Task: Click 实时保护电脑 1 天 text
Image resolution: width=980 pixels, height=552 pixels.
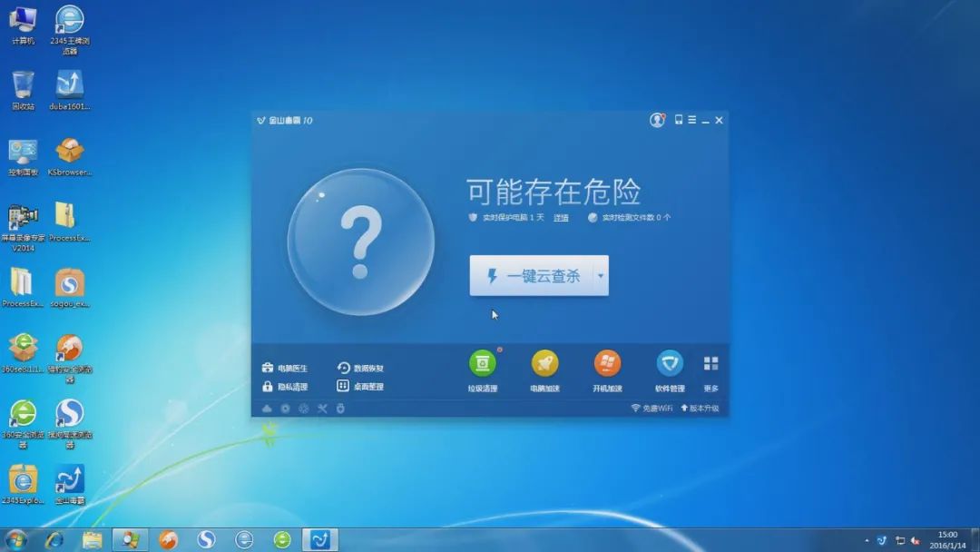Action: (x=513, y=218)
